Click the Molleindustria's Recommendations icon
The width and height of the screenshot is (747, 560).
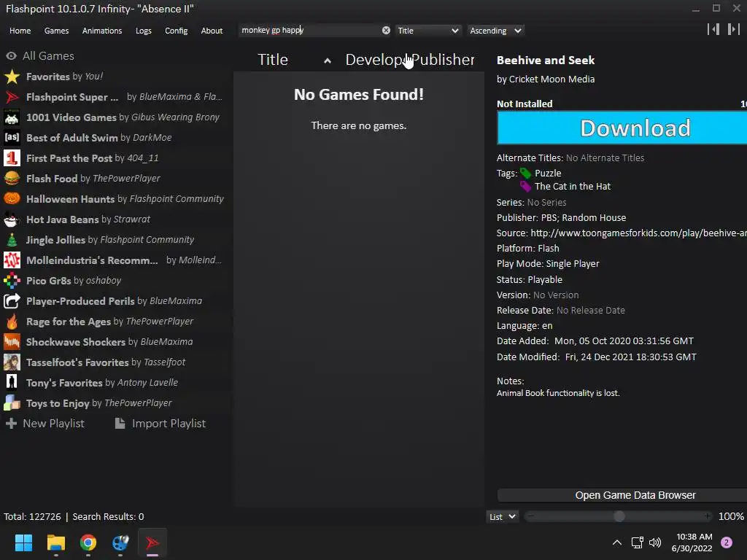point(12,260)
